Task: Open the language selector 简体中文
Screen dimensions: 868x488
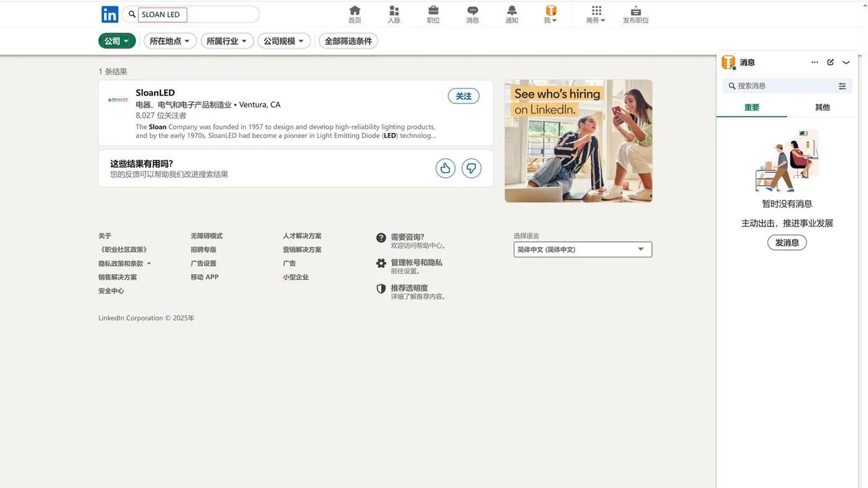Action: [x=583, y=249]
